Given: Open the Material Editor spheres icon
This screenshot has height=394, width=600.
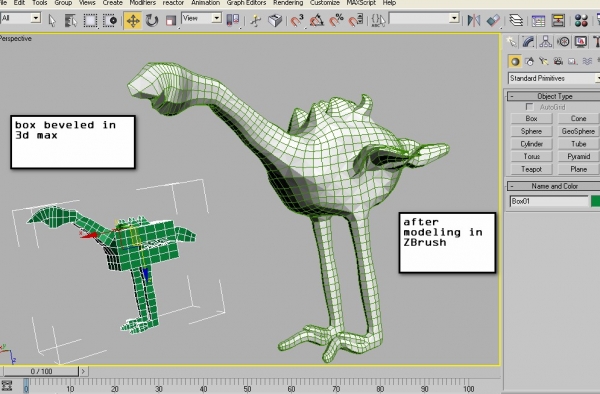Looking at the screenshot, I should pos(580,20).
